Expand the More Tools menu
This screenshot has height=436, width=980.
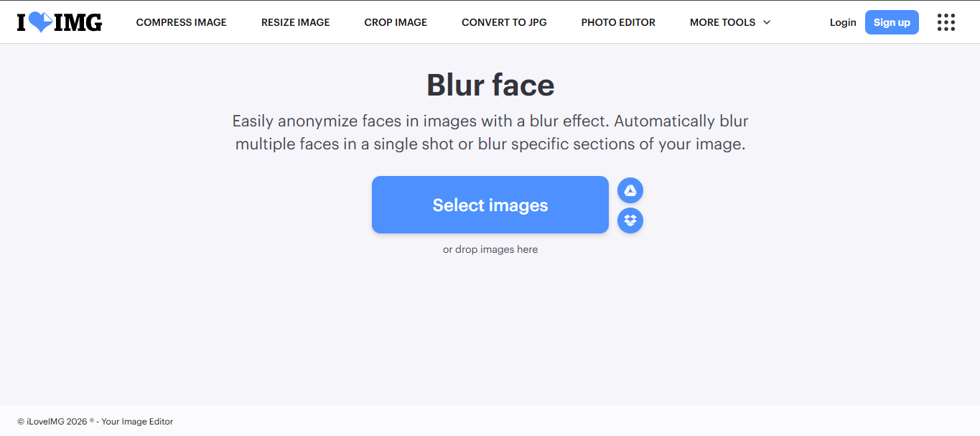point(722,22)
